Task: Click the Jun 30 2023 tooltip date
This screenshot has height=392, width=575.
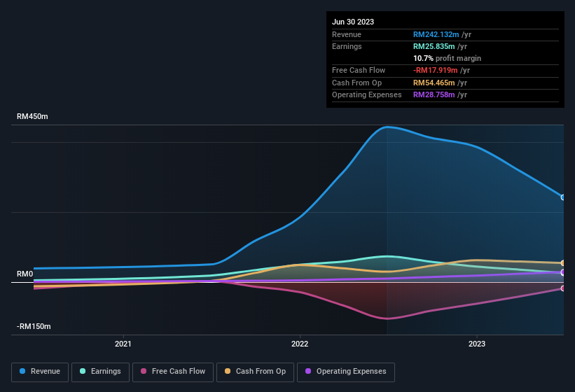Action: pyautogui.click(x=353, y=22)
